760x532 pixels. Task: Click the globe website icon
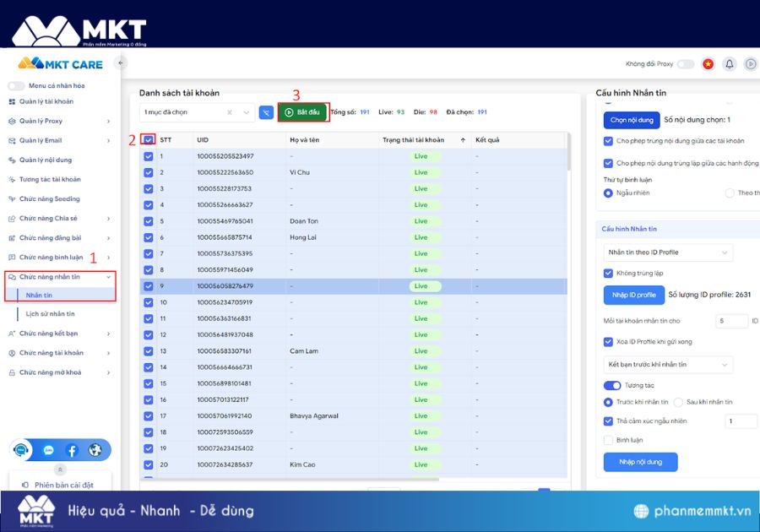(x=95, y=450)
